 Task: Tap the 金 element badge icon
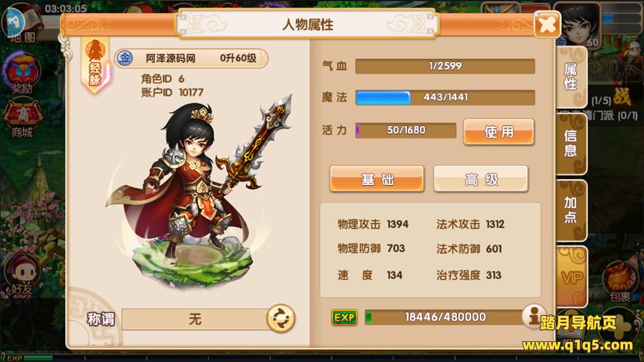125,58
